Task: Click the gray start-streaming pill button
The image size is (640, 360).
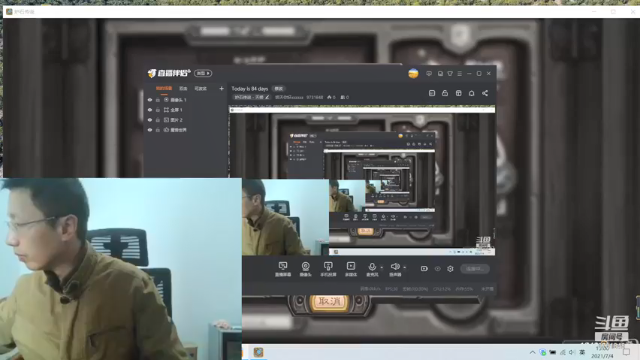Action: tap(475, 269)
